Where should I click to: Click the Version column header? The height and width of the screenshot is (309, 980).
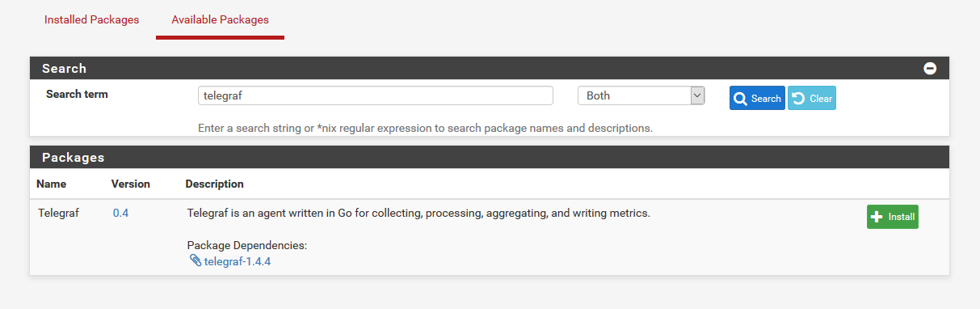(x=131, y=184)
